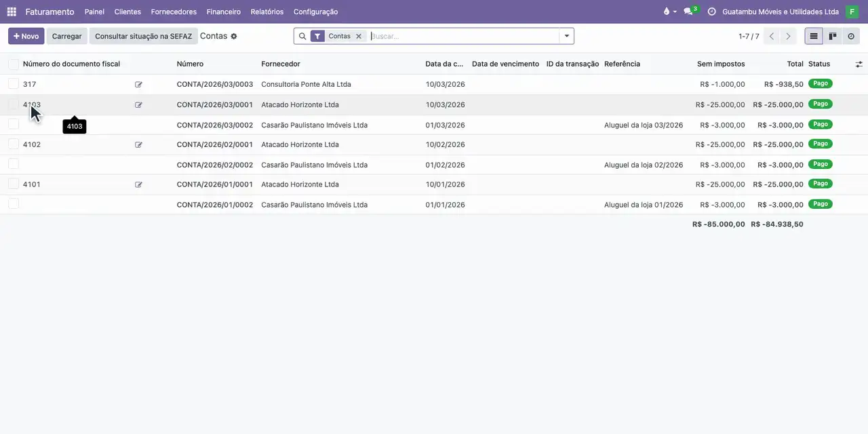Sort by Data de vencimento column
Viewport: 868px width, 434px height.
(x=505, y=64)
